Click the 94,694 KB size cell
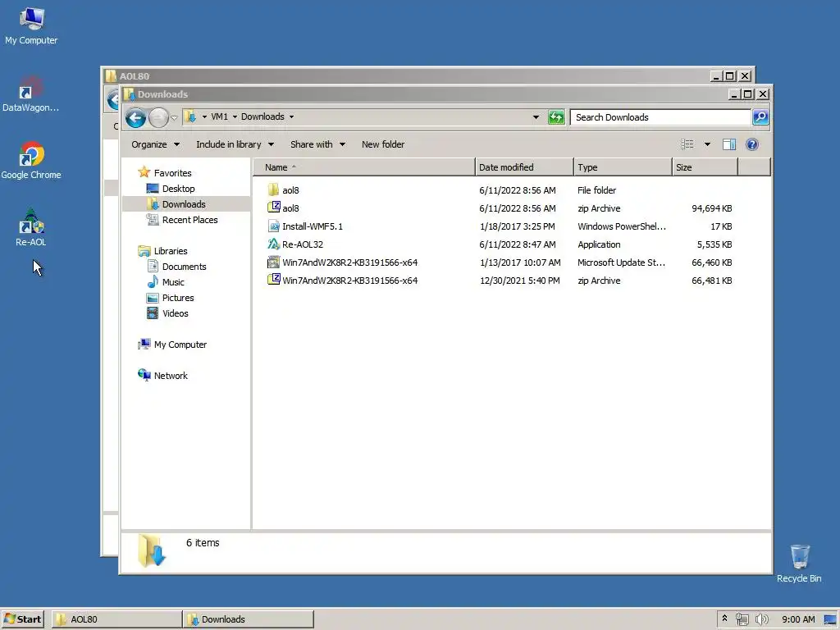840x630 pixels. (711, 208)
